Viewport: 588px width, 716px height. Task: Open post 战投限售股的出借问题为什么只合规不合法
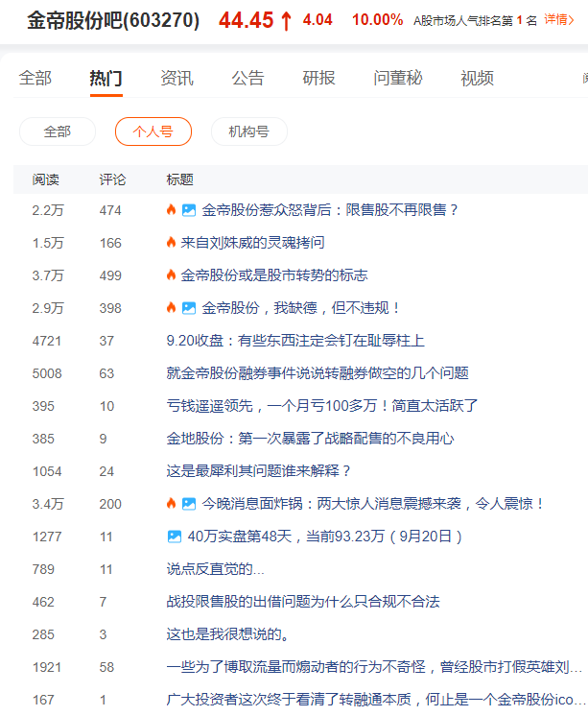[x=303, y=602]
